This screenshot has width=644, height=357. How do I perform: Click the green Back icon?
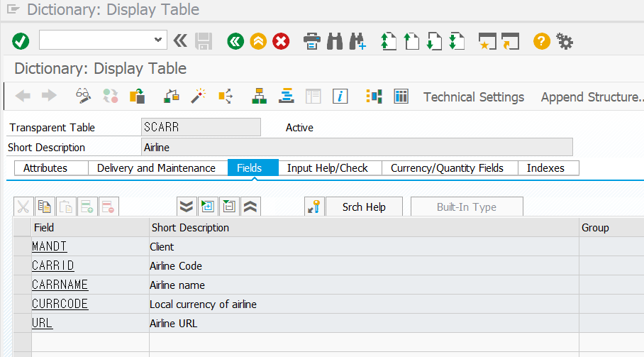[235, 41]
